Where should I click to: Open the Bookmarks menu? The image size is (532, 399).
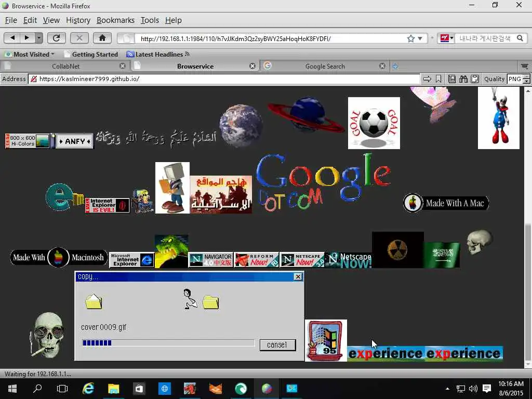[x=115, y=20]
